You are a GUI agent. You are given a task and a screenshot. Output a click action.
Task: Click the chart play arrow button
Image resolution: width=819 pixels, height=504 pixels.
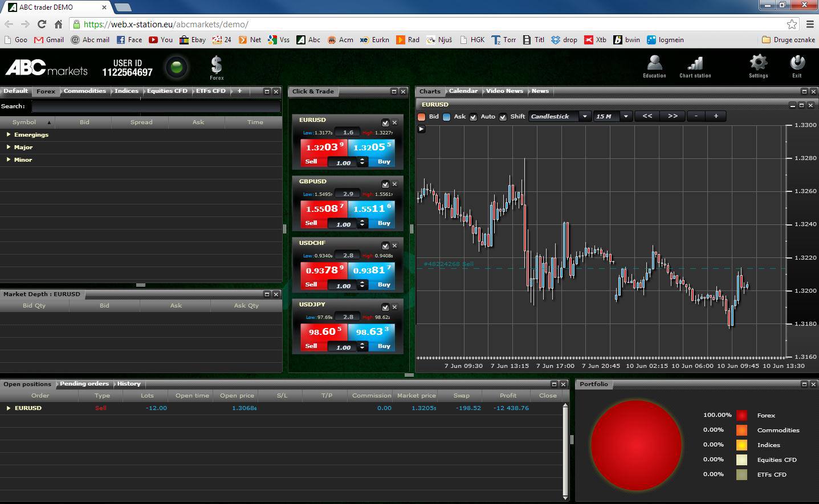421,129
